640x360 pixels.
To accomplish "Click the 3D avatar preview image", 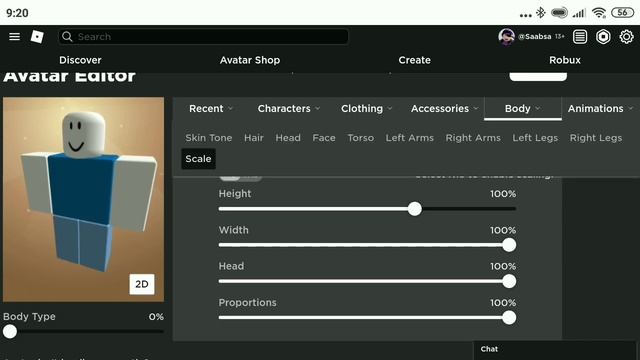I will 83,200.
